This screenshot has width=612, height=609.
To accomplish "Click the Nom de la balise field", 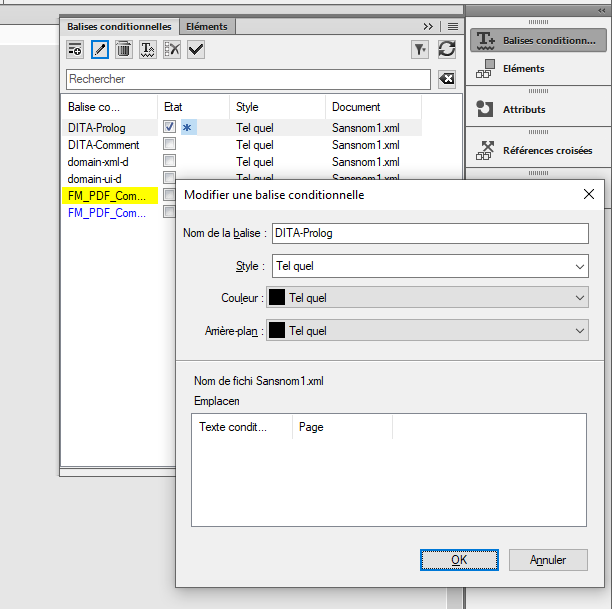I will [429, 233].
